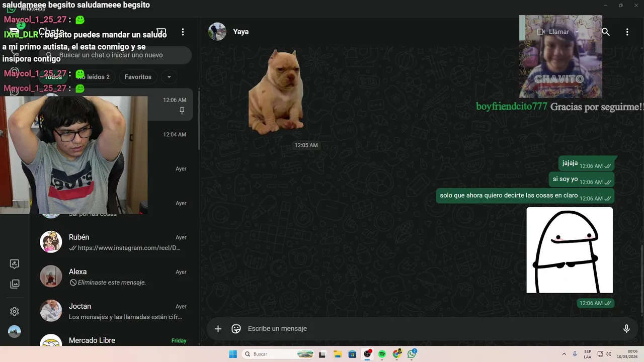Screen dimensions: 644x362
Task: Open the media gallery icon in the sidebar
Action: point(15,284)
